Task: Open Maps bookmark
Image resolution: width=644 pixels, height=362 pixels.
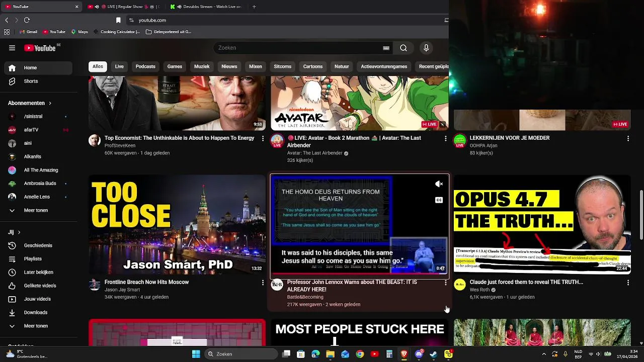Action: [79, 32]
